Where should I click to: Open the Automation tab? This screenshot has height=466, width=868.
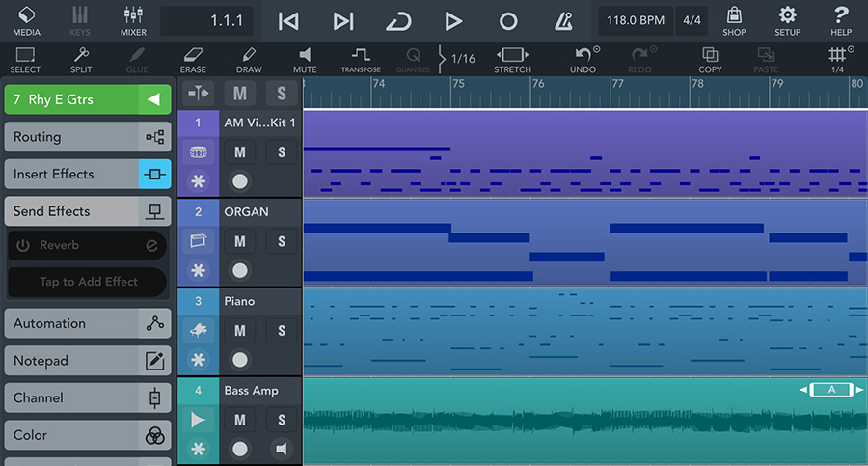coord(87,324)
